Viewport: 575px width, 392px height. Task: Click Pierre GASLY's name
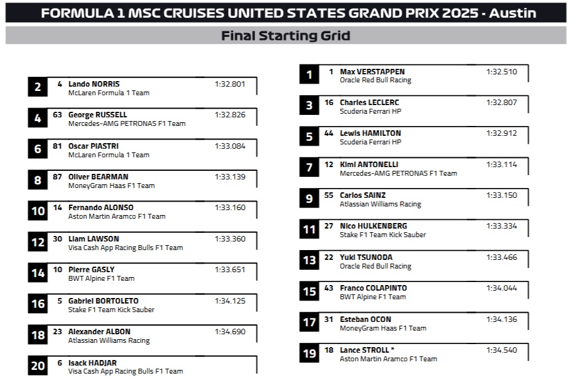coord(91,269)
